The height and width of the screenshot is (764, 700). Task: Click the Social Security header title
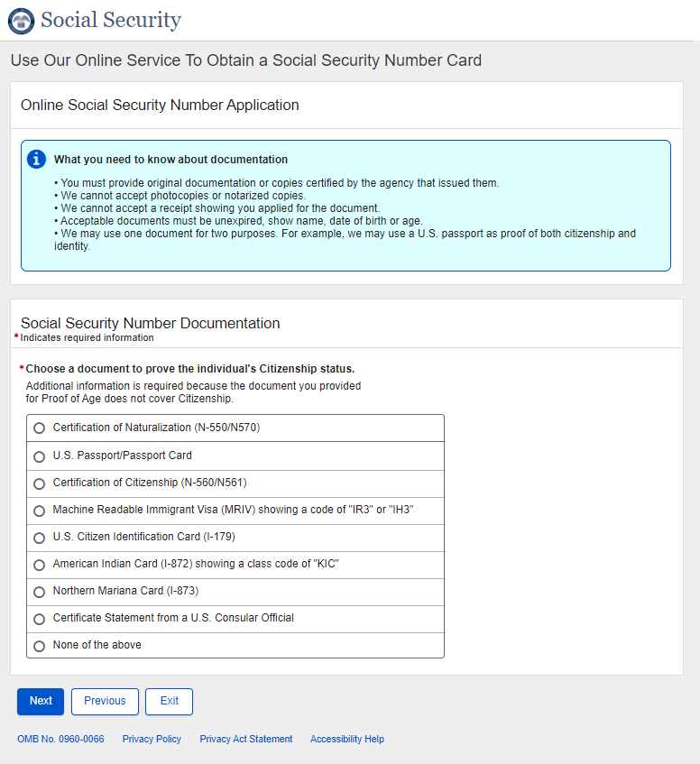click(x=111, y=20)
